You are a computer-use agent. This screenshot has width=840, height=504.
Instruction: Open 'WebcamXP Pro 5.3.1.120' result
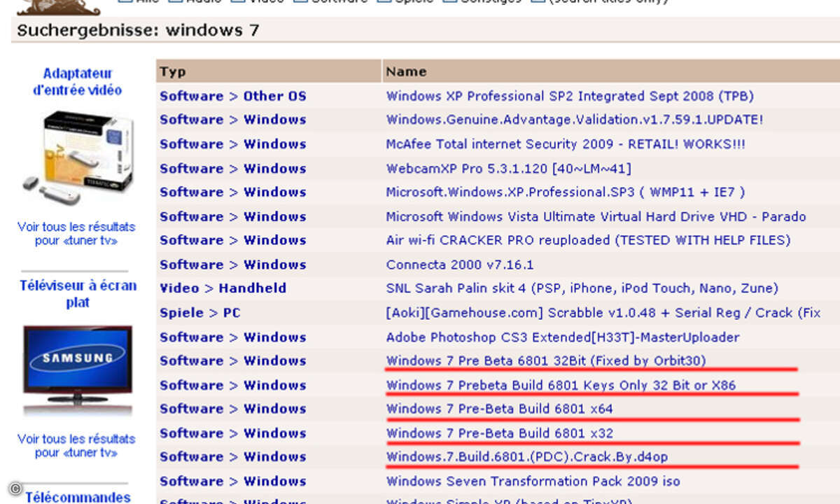tap(509, 169)
